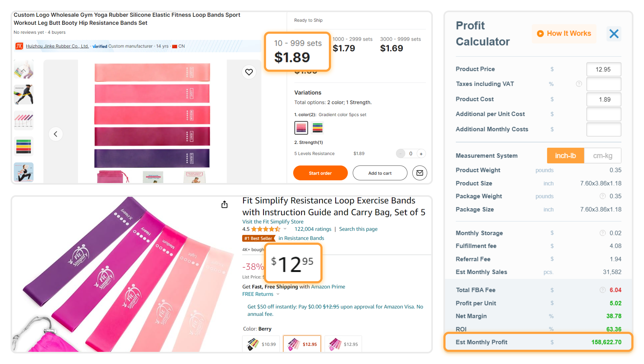Viewport: 644px width, 364px height.
Task: Expand the star ratings dropdown chevron
Action: click(x=285, y=229)
